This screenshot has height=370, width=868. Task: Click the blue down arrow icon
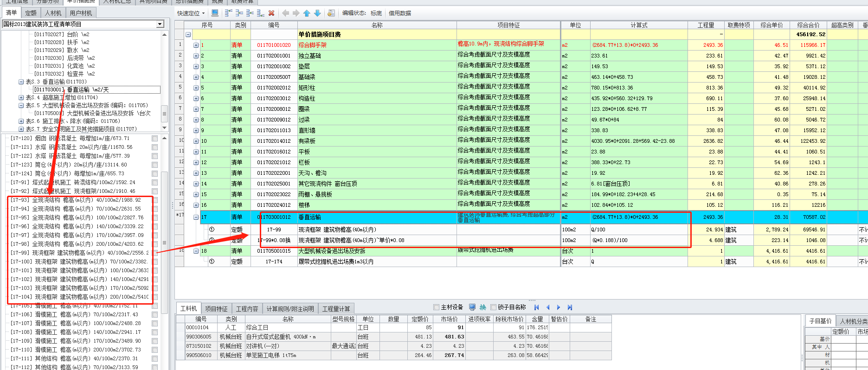[x=317, y=13]
